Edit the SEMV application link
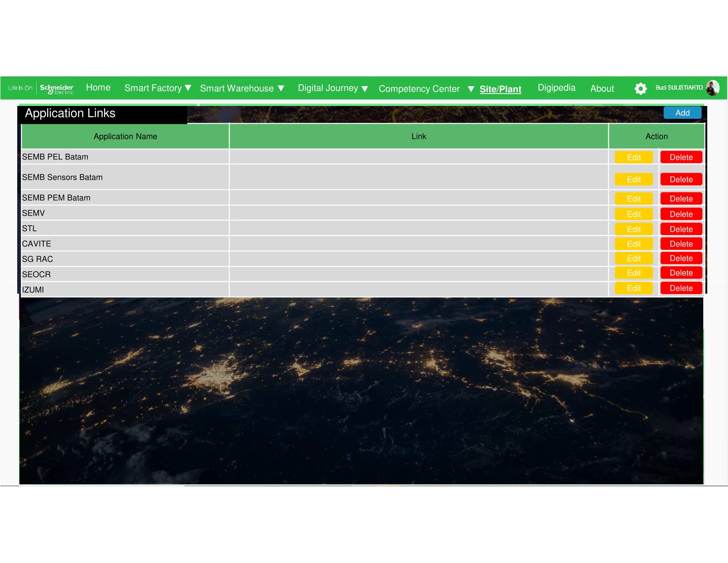 [634, 214]
